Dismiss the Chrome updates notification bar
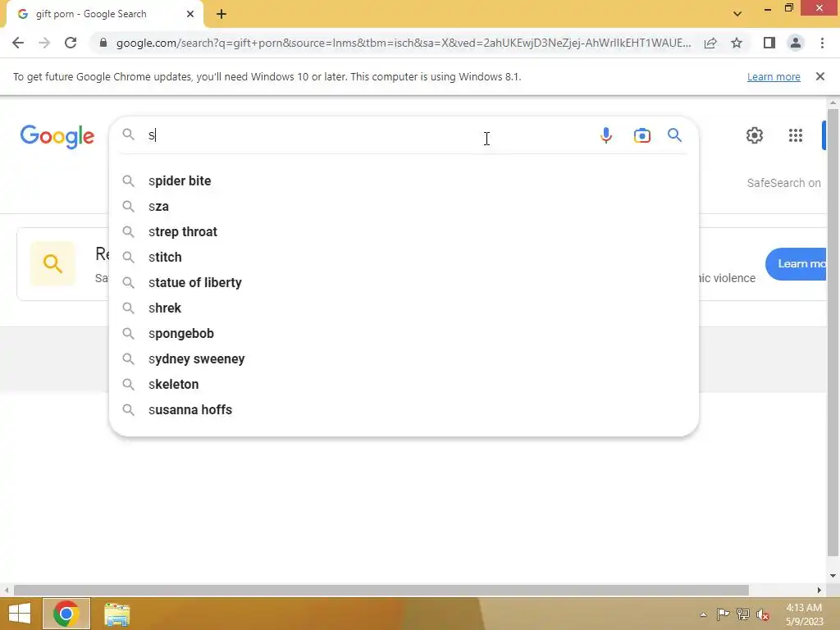840x630 pixels. pyautogui.click(x=819, y=76)
